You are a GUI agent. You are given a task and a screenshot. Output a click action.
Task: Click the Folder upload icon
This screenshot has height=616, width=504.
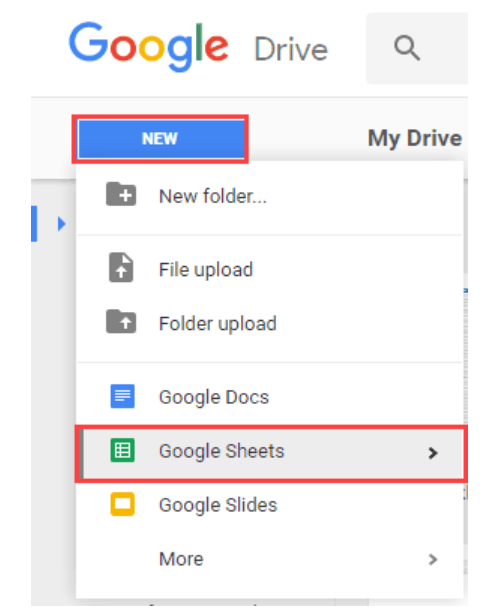121,321
